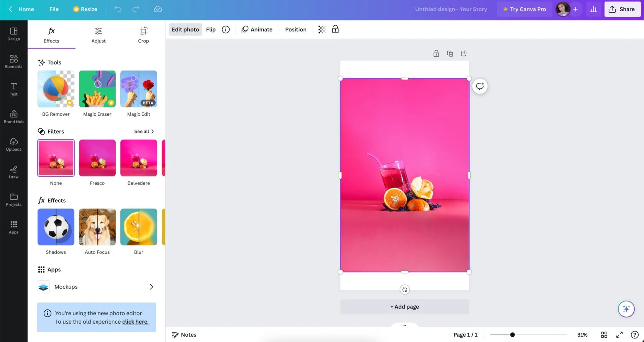Expand filters with See all
The width and height of the screenshot is (644, 342).
[144, 132]
